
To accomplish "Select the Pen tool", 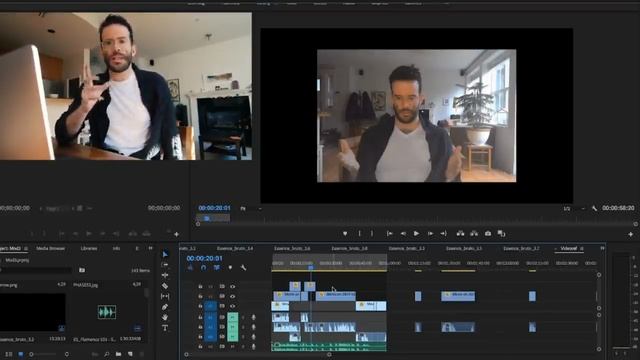I will tap(165, 307).
